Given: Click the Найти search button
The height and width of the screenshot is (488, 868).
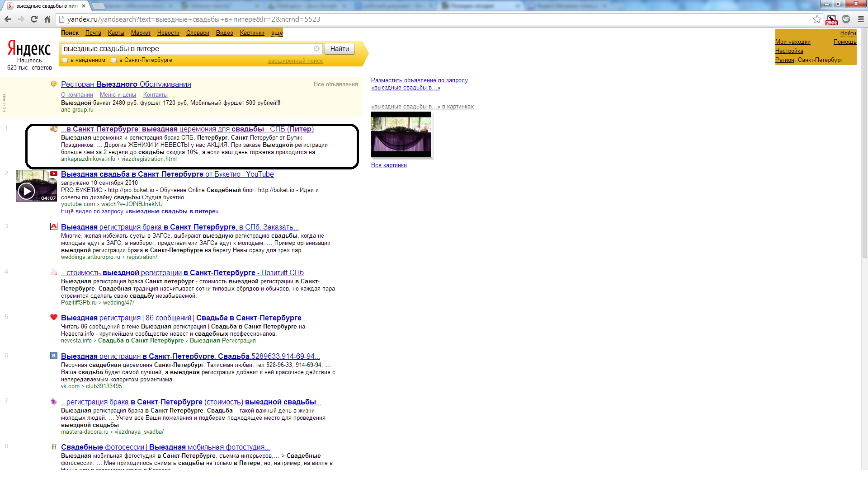Looking at the screenshot, I should 340,49.
